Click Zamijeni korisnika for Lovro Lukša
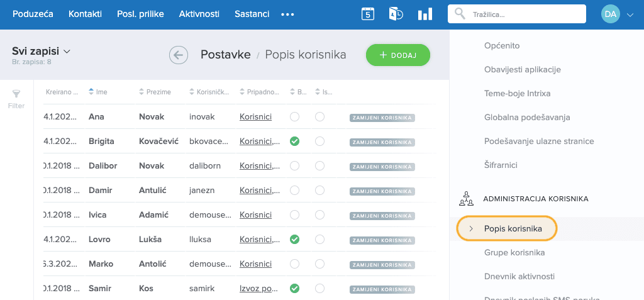This screenshot has width=644, height=300. tap(382, 240)
